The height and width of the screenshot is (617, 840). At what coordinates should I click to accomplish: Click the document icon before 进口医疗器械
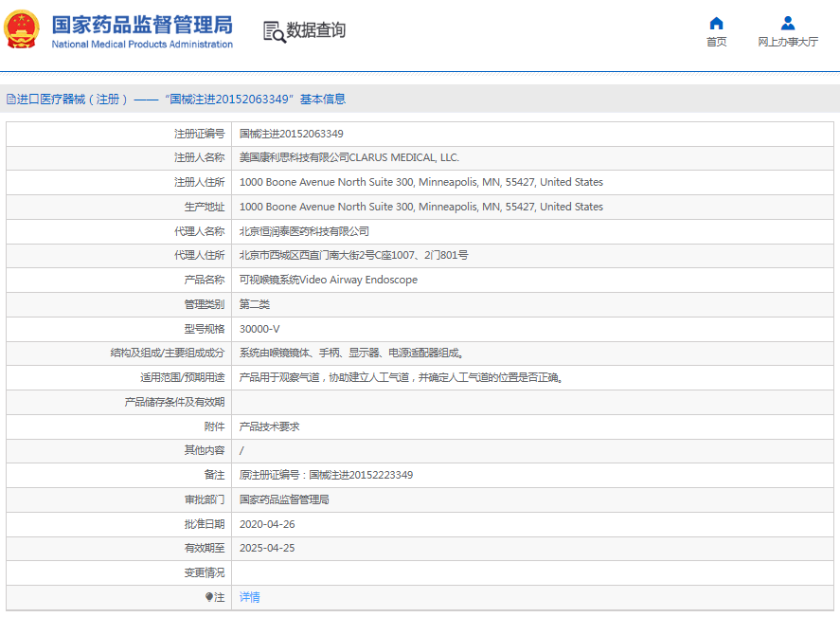pos(11,100)
